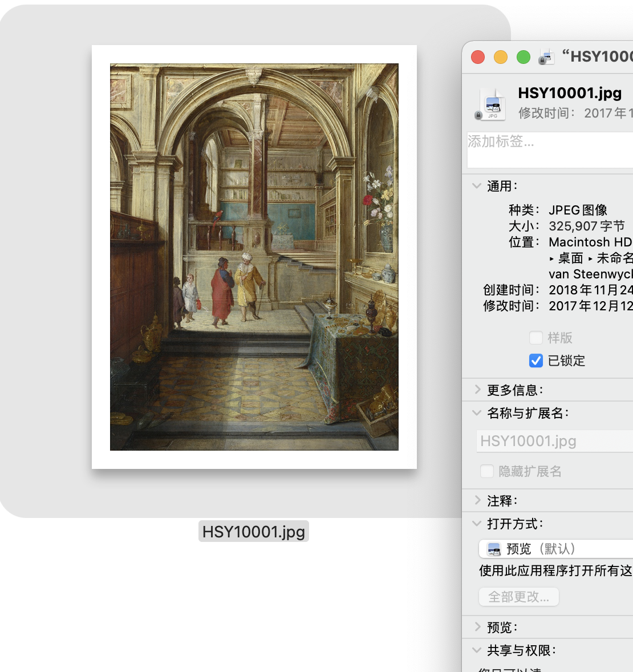Click the red close window button

[x=478, y=57]
